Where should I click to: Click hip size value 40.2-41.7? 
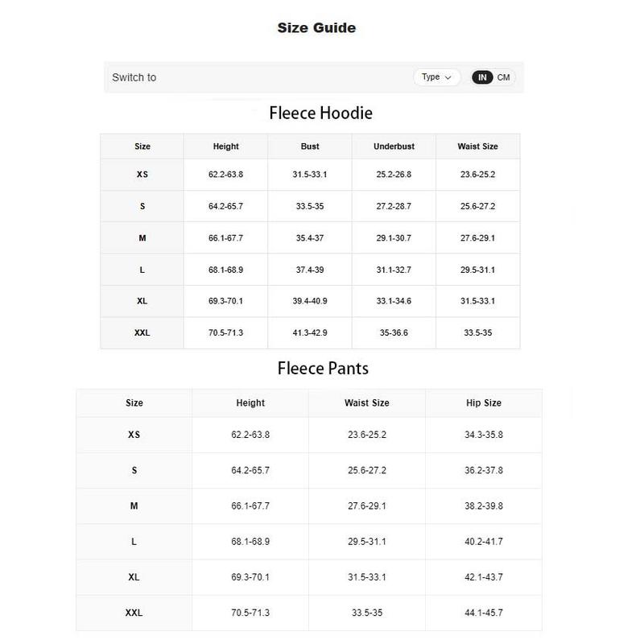[x=484, y=542]
